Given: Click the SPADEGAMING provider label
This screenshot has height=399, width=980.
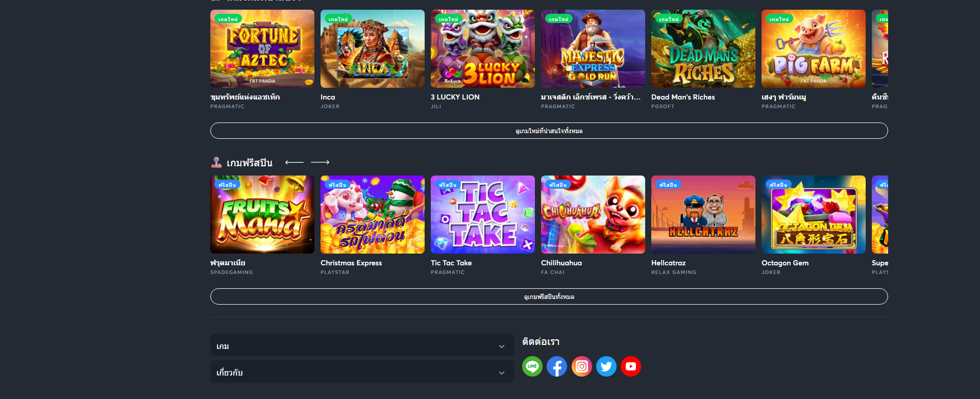Looking at the screenshot, I should [x=232, y=272].
